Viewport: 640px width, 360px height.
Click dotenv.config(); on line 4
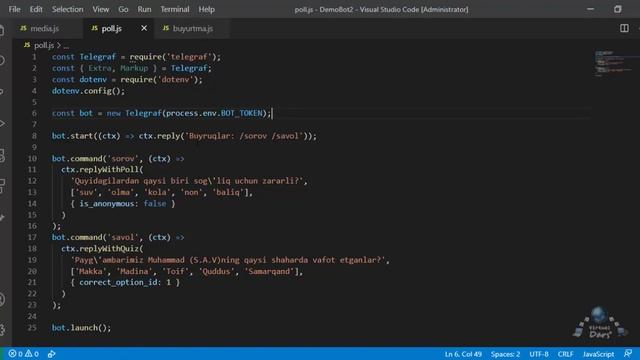pos(89,91)
